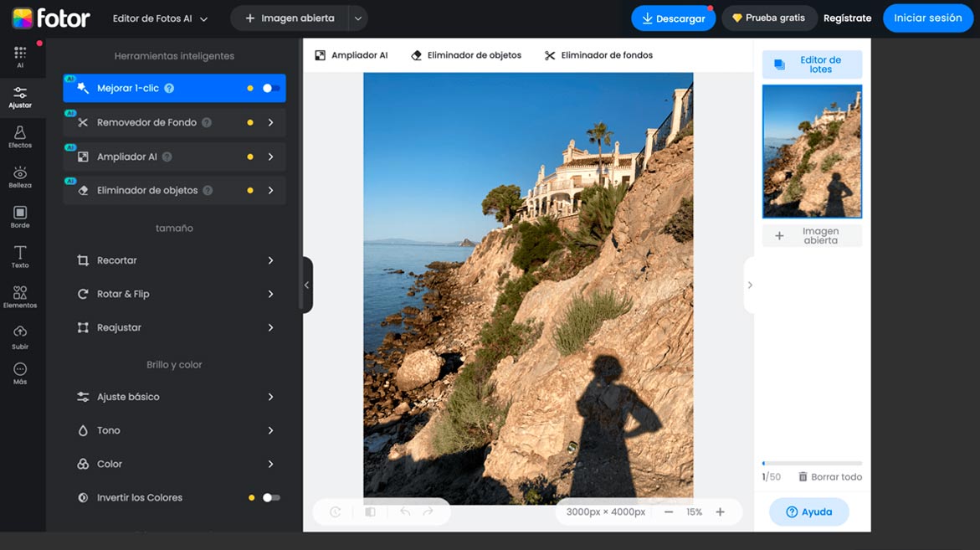Image resolution: width=980 pixels, height=550 pixels.
Task: Click the redo arrow icon
Action: [x=428, y=511]
